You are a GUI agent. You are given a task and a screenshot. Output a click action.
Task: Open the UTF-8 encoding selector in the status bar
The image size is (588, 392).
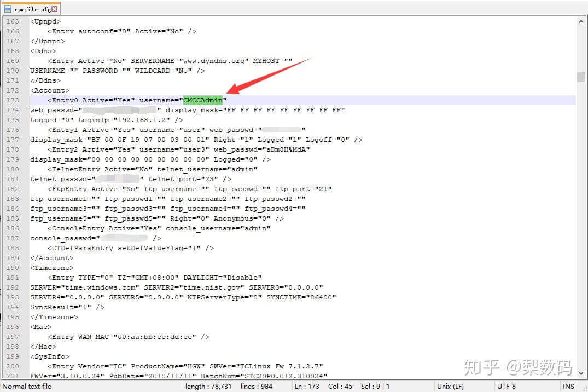(x=506, y=387)
